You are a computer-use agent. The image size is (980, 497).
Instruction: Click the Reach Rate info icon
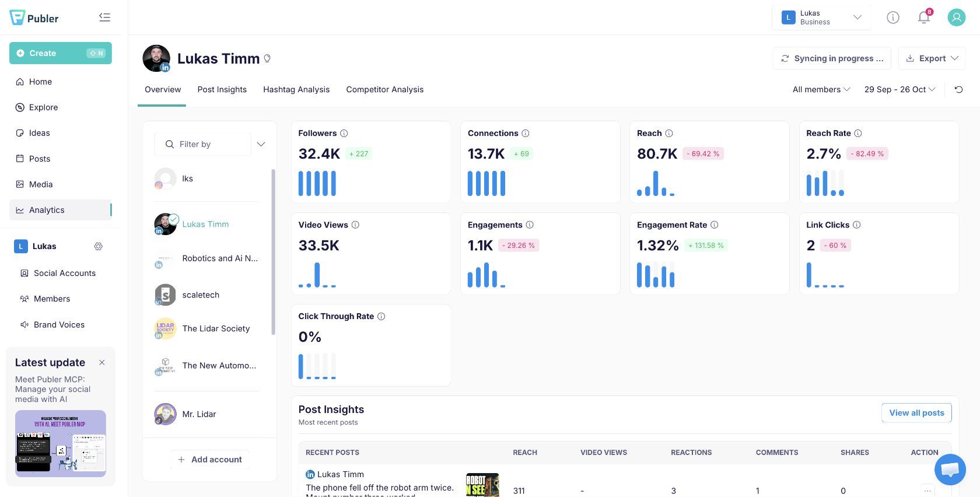(x=858, y=134)
